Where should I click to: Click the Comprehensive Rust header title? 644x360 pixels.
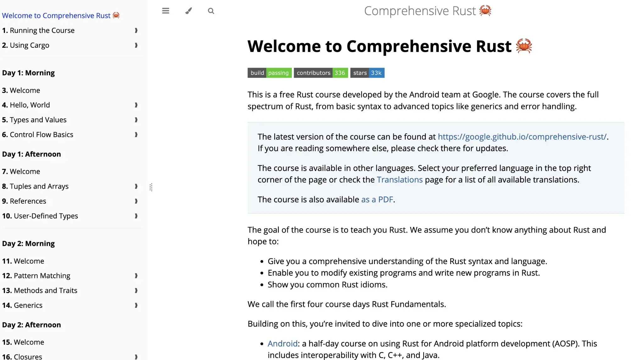[x=428, y=11]
